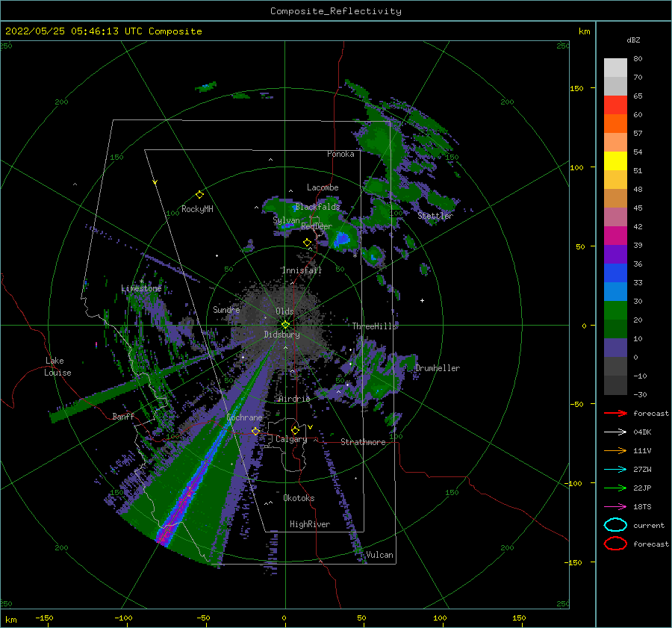The width and height of the screenshot is (672, 628).
Task: Click yellow diamond marker above Calgary label
Action: click(295, 430)
